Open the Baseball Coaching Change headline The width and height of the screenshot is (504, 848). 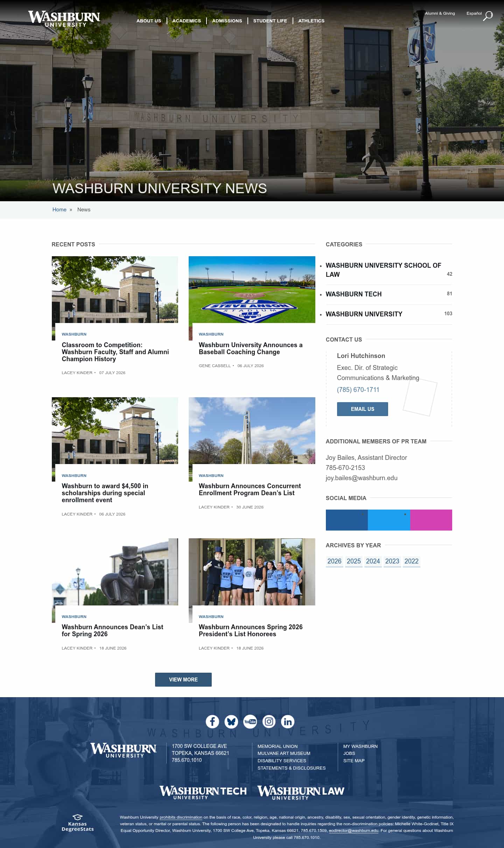click(251, 348)
